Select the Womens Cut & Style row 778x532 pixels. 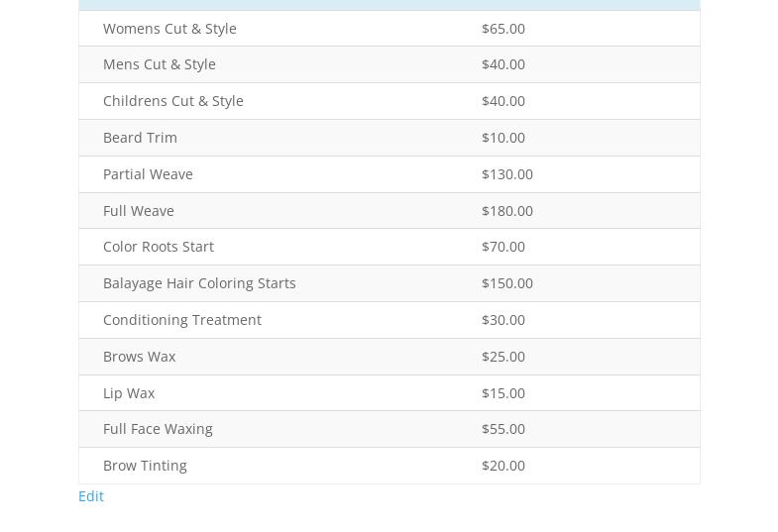pyautogui.click(x=169, y=29)
